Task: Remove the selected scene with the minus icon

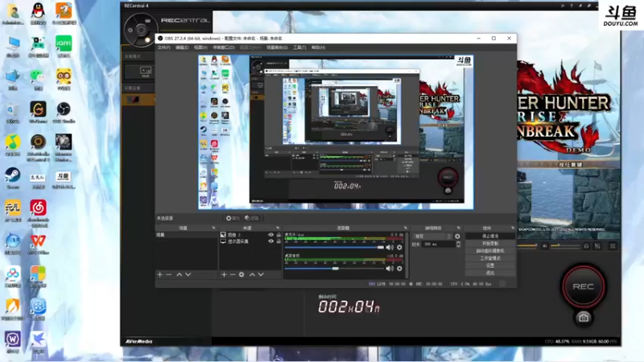Action: click(169, 274)
